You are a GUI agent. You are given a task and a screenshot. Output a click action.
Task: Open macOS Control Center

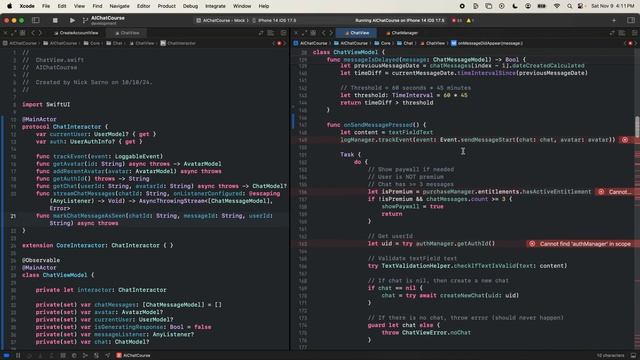(x=580, y=6)
